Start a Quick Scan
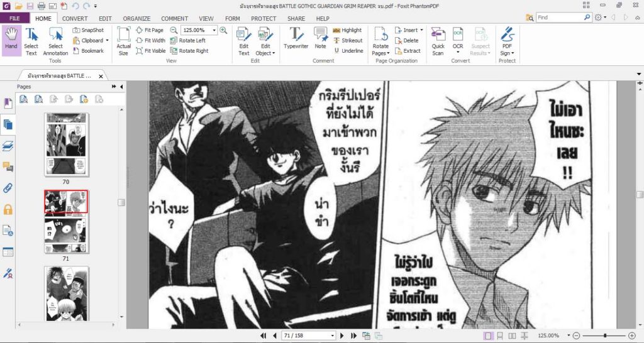This screenshot has height=343, width=644. pyautogui.click(x=438, y=41)
